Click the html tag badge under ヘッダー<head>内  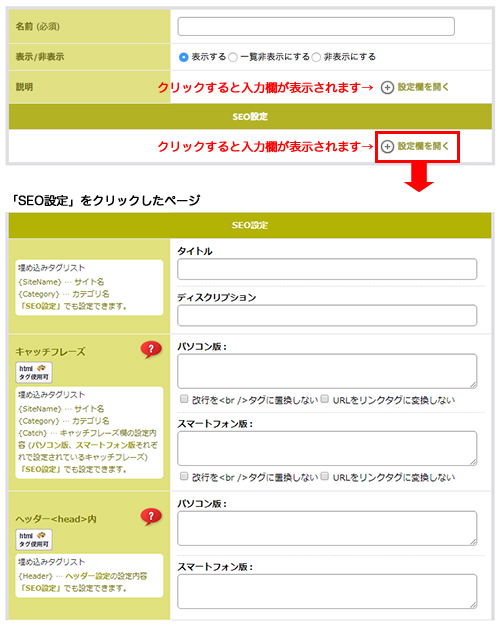pyautogui.click(x=34, y=539)
